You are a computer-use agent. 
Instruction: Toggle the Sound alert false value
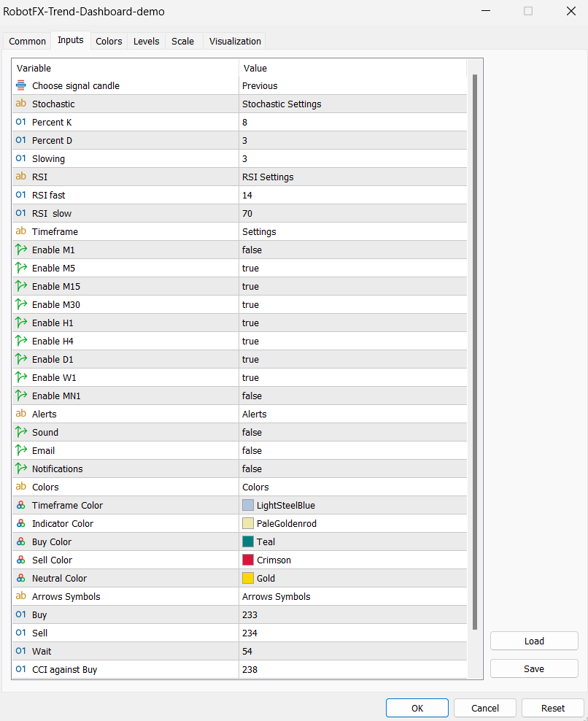pyautogui.click(x=352, y=432)
